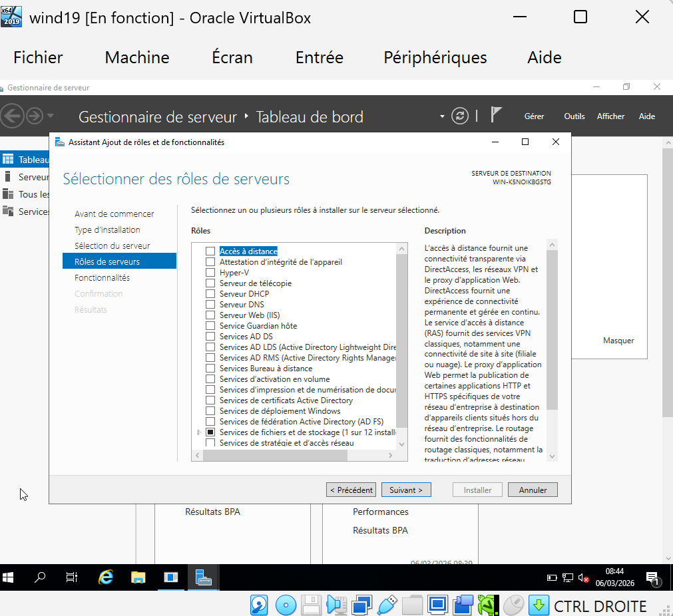Click the Précédent button
The width and height of the screenshot is (673, 616).
(351, 490)
